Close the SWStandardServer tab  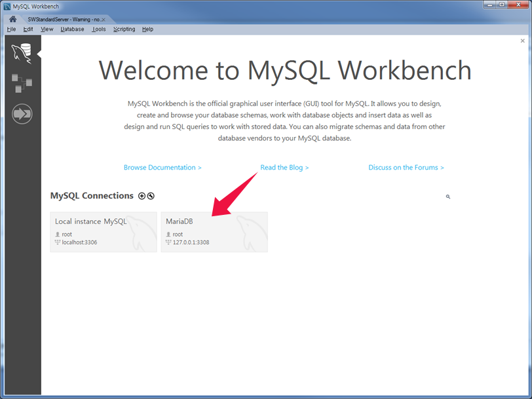pyautogui.click(x=104, y=20)
